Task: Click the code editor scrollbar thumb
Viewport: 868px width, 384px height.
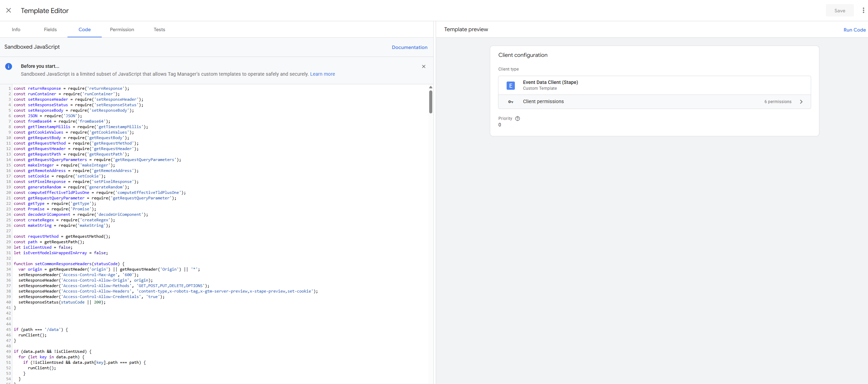Action: coord(431,102)
